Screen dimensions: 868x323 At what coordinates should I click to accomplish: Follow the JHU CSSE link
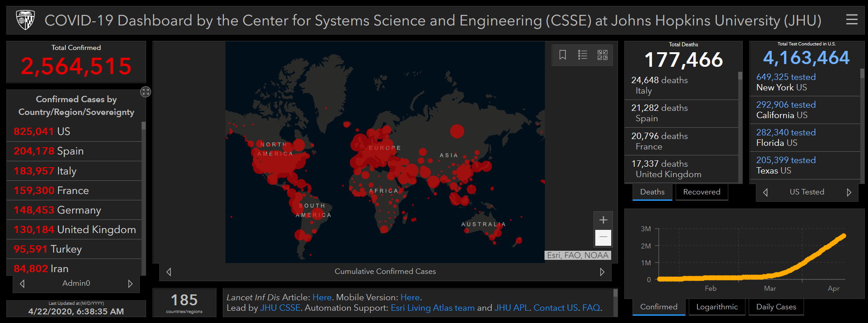(x=280, y=308)
